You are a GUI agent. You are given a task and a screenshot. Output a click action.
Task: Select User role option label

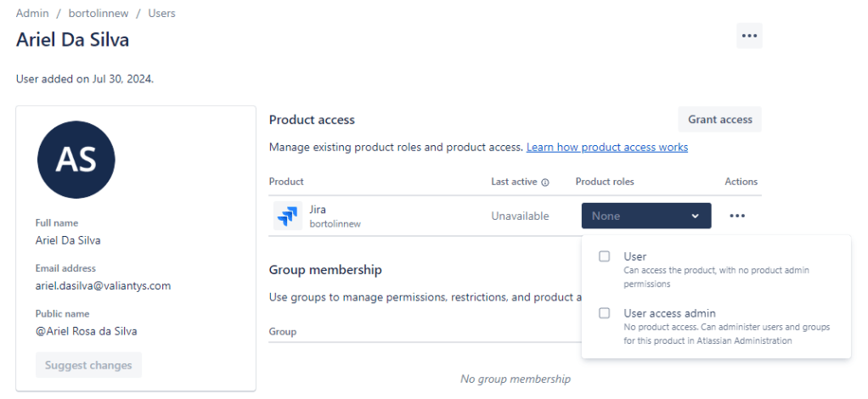(x=634, y=256)
